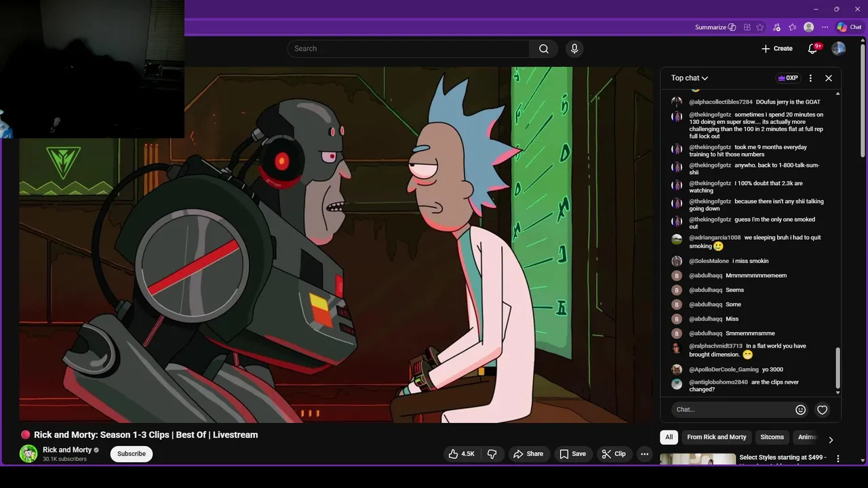Open Rick and Morty channel name link
Screen dimensions: 868x488
tap(67, 450)
